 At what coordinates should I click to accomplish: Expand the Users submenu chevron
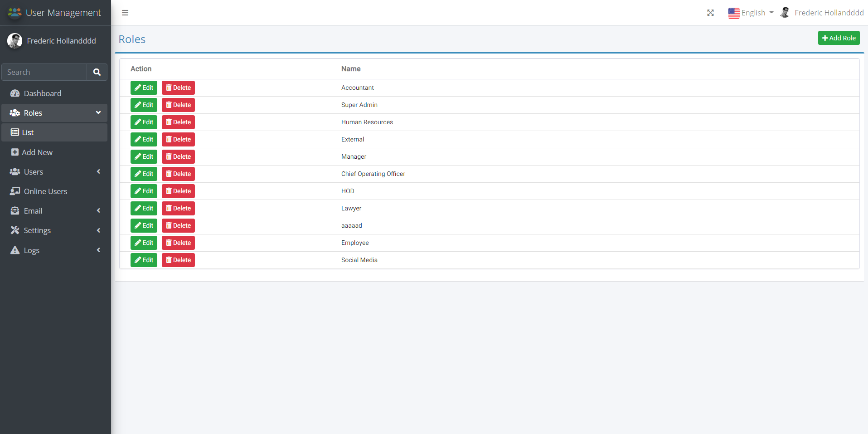98,171
